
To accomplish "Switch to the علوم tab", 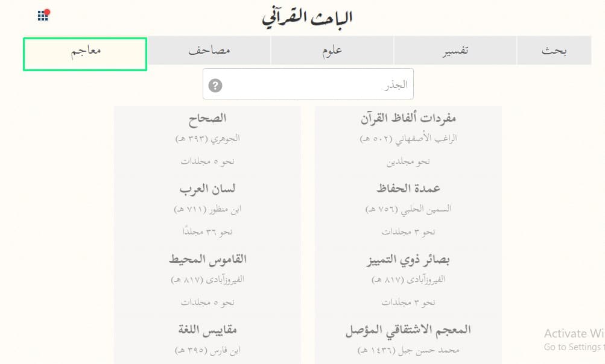I will [332, 51].
